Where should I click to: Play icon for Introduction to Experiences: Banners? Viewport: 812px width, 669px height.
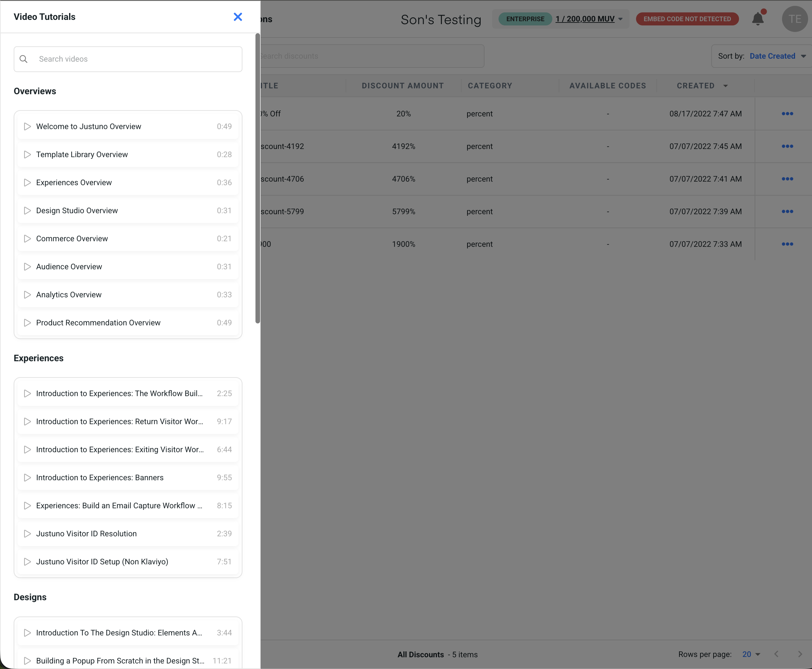tap(27, 478)
